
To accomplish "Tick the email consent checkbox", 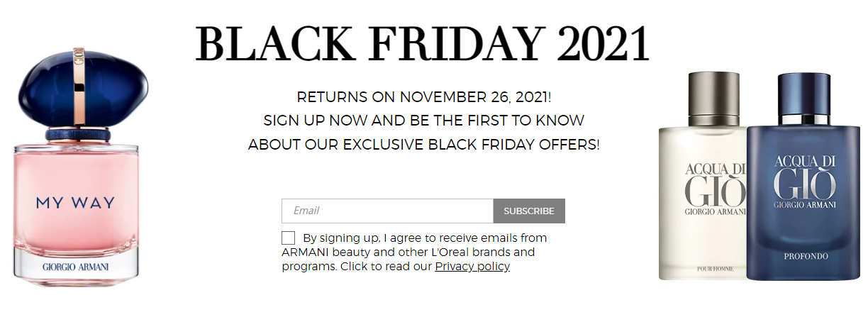I will pos(288,238).
